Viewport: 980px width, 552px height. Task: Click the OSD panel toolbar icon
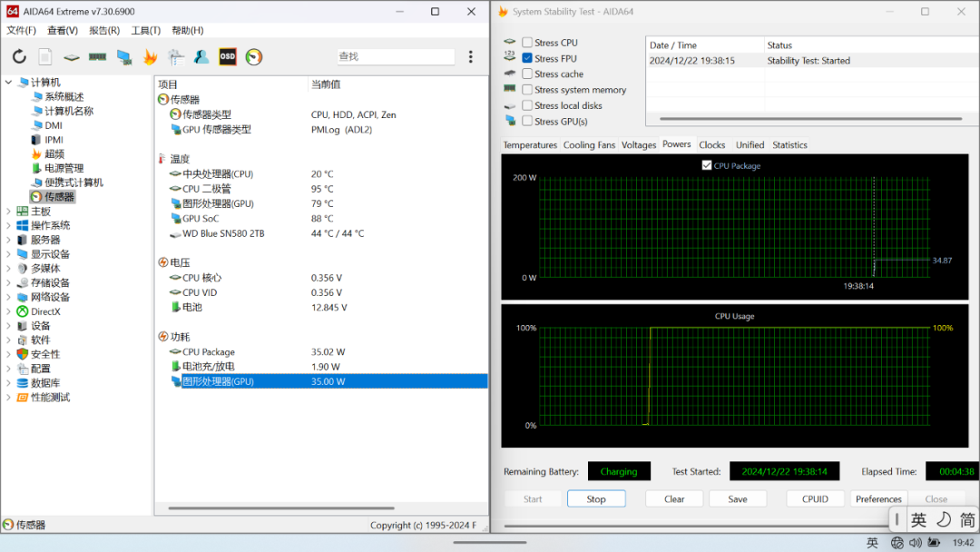pos(228,56)
